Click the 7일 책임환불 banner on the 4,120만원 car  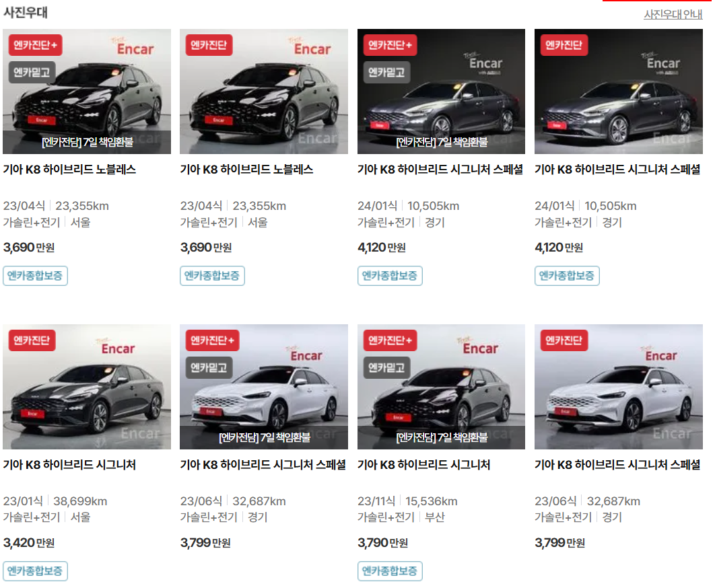pos(442,142)
